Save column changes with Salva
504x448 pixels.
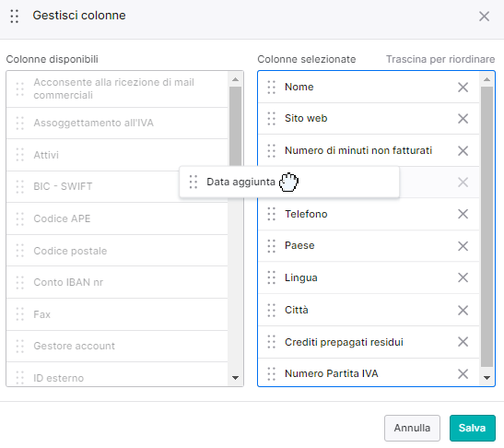point(472,428)
